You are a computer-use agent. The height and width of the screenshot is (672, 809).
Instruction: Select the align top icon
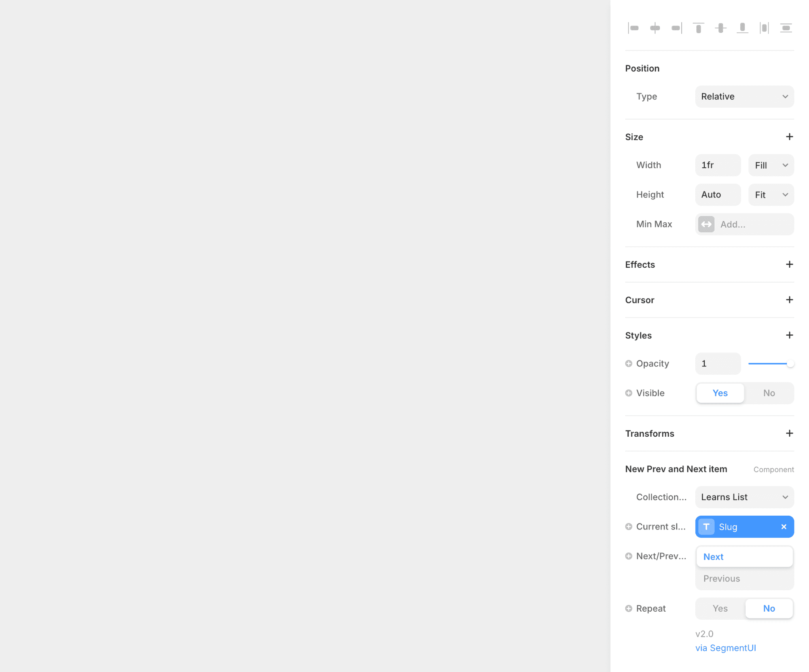pyautogui.click(x=698, y=28)
